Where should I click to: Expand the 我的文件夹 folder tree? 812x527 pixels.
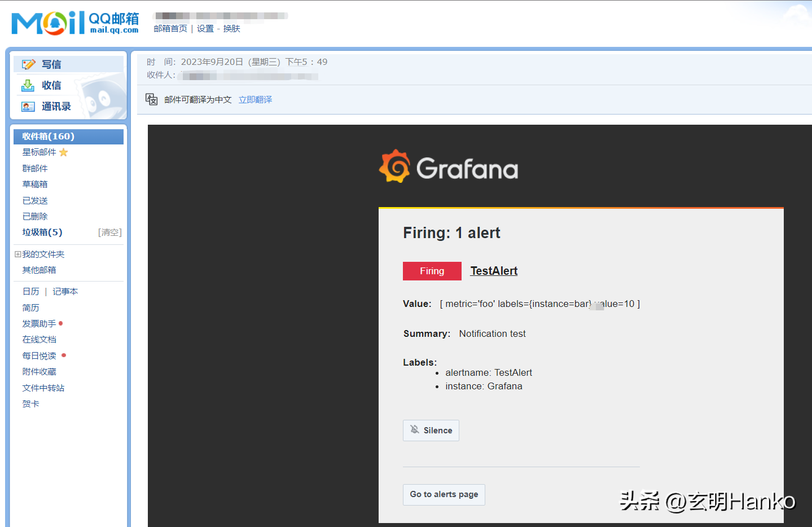(x=17, y=254)
